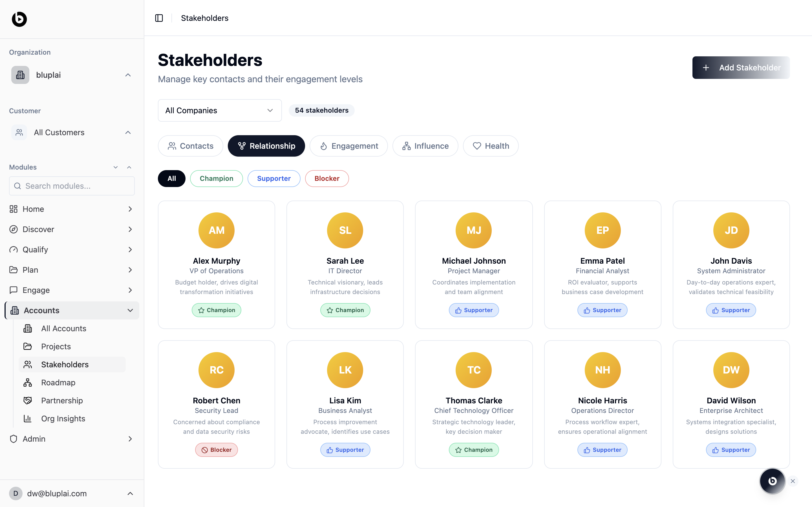Open the All Accounts link
812x507 pixels.
click(63, 329)
